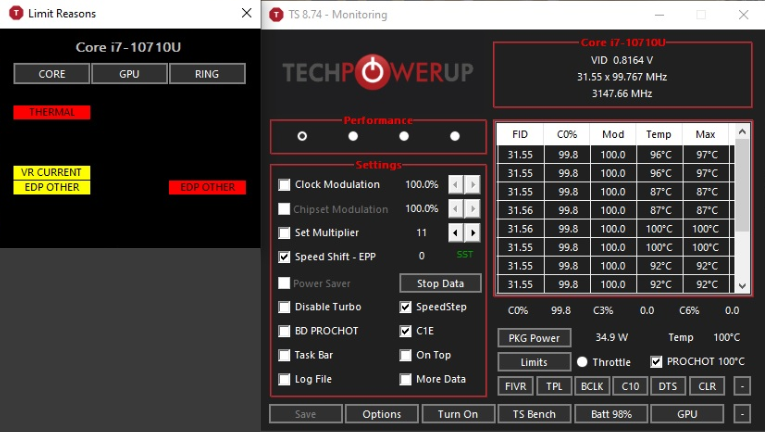Image resolution: width=765 pixels, height=432 pixels.
Task: Open the Options dialog
Action: click(x=382, y=414)
